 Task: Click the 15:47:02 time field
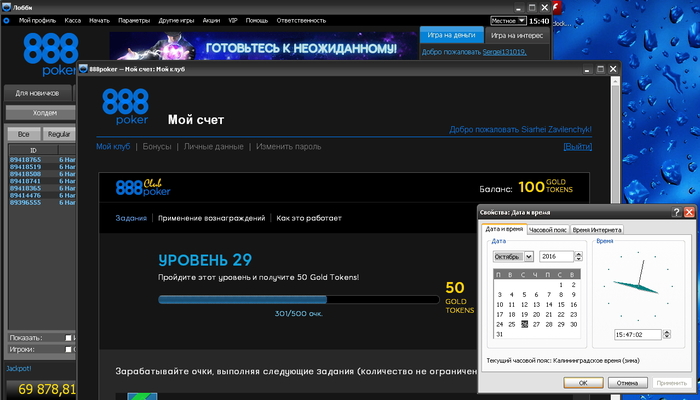click(638, 334)
